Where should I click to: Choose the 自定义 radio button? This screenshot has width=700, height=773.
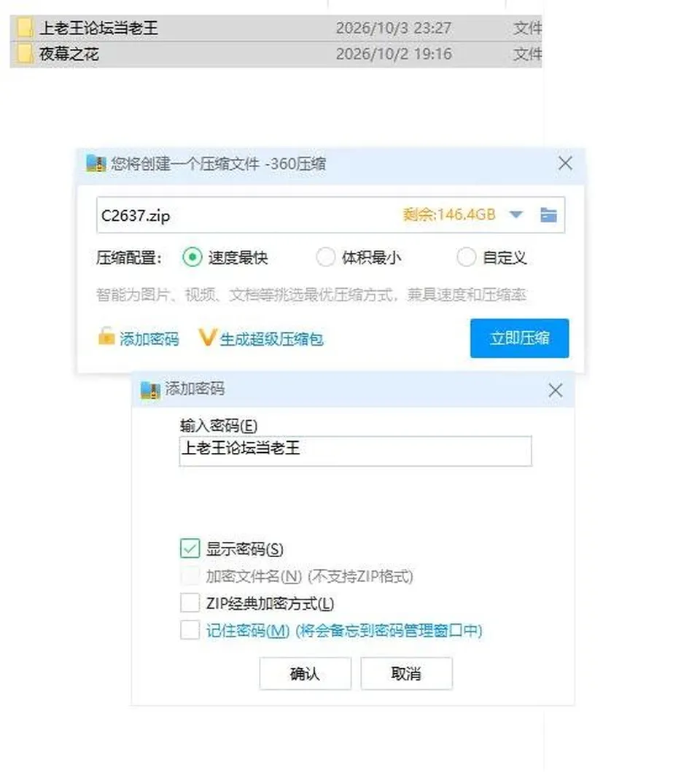pos(467,257)
